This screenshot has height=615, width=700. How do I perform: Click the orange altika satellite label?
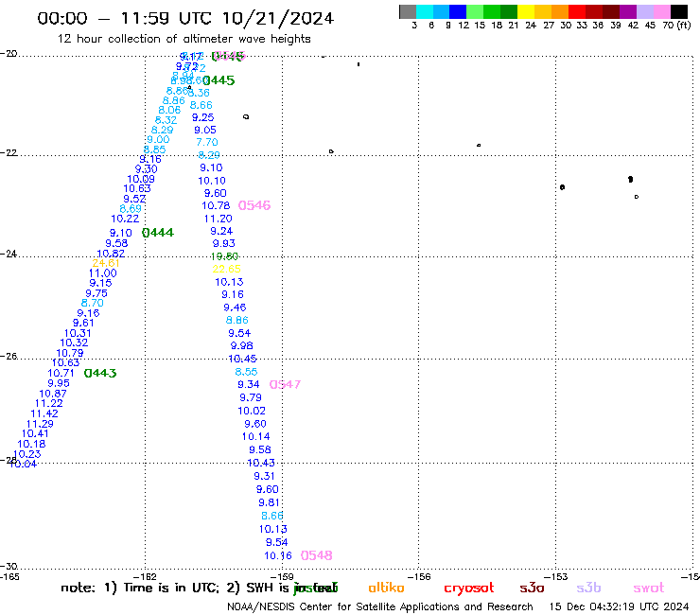pyautogui.click(x=386, y=588)
